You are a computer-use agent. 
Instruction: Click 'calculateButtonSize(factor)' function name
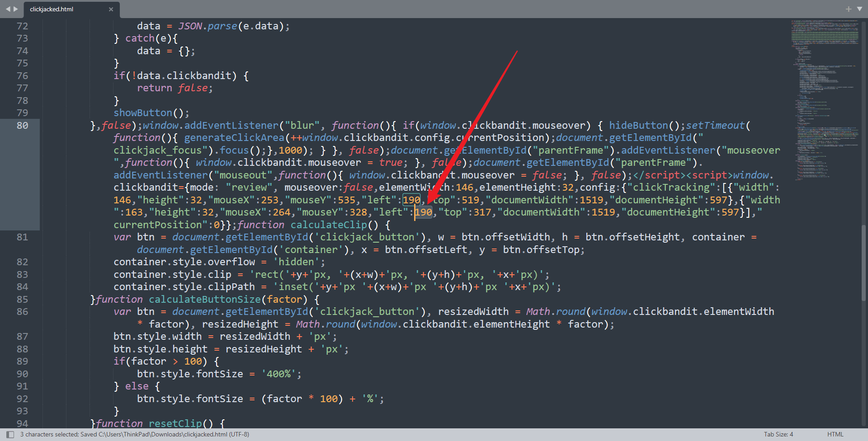point(228,300)
